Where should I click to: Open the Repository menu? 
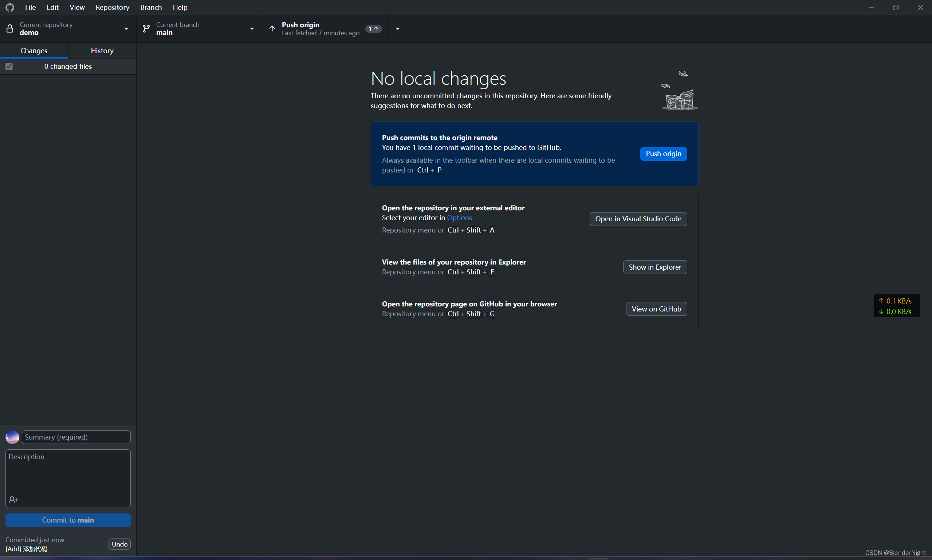(x=112, y=8)
